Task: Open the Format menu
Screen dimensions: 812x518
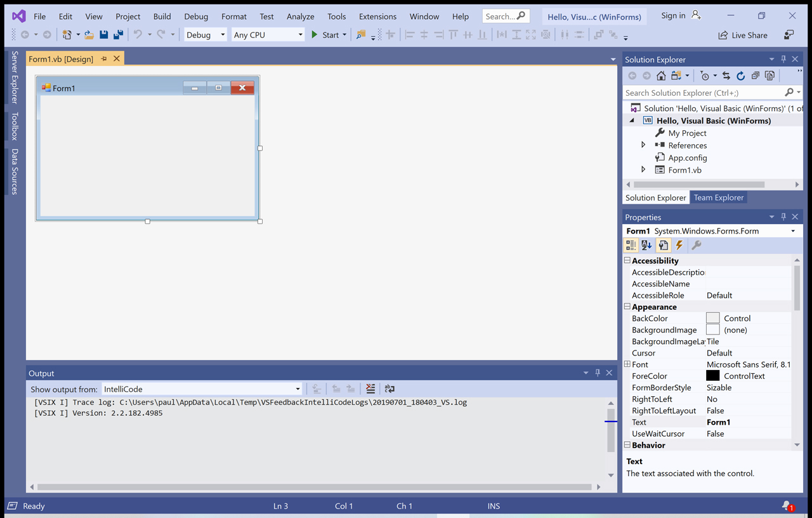Action: tap(233, 16)
